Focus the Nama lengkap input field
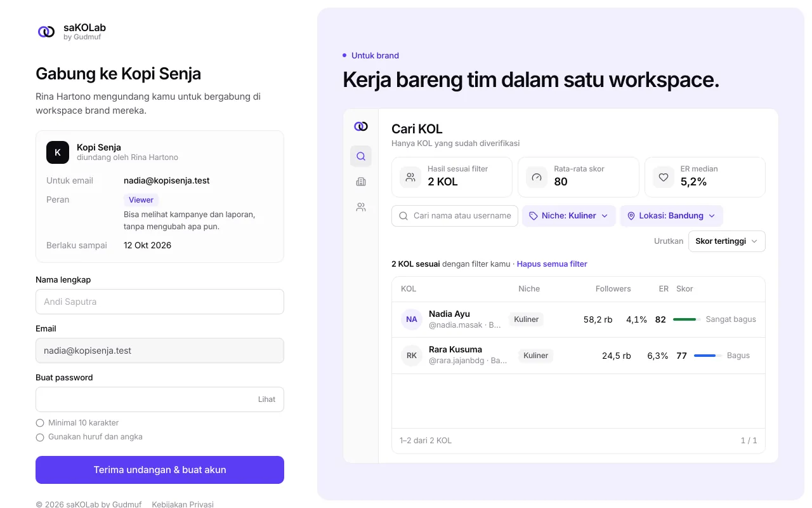 (160, 302)
